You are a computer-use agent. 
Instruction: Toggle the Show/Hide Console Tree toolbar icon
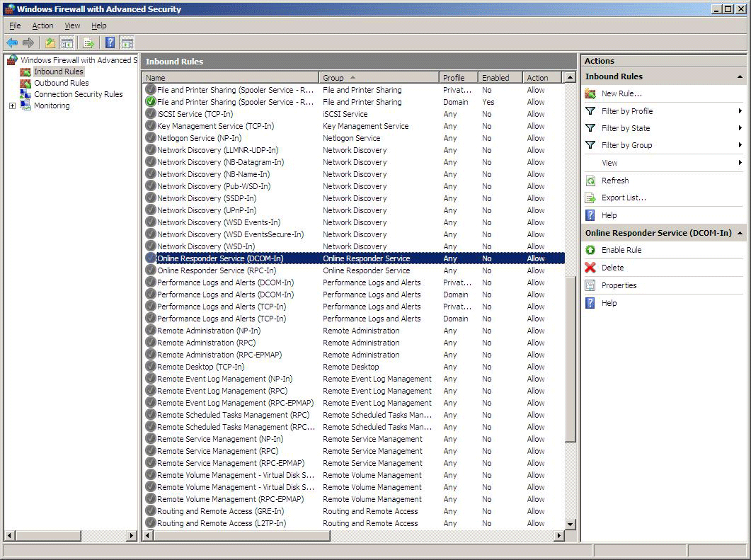[x=67, y=43]
